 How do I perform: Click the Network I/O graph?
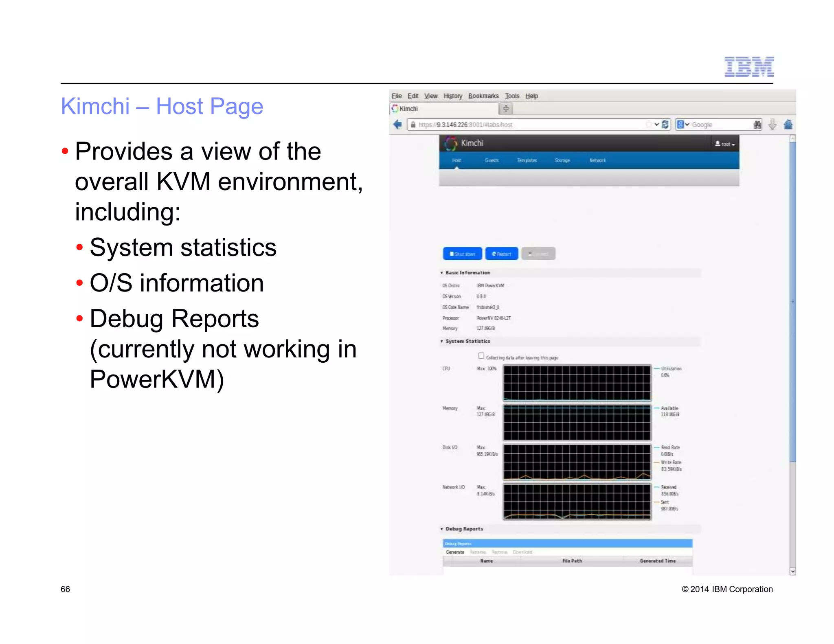click(x=577, y=502)
